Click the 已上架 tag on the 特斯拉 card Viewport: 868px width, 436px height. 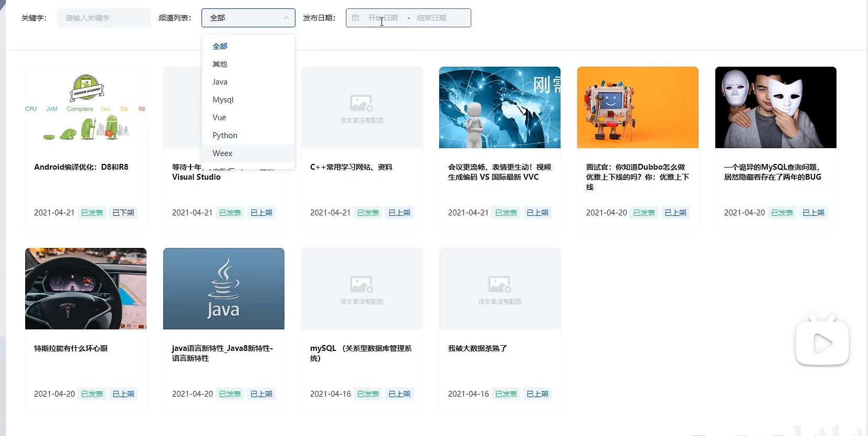123,394
